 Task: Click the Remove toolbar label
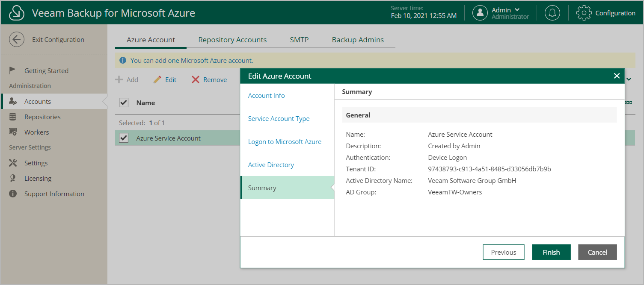coord(215,79)
